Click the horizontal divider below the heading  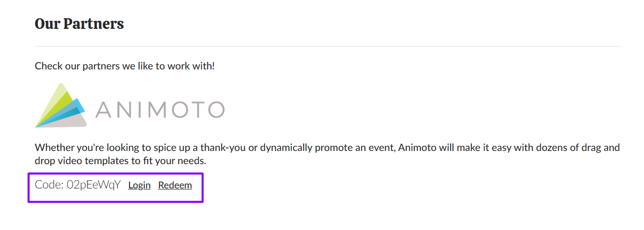(327, 47)
